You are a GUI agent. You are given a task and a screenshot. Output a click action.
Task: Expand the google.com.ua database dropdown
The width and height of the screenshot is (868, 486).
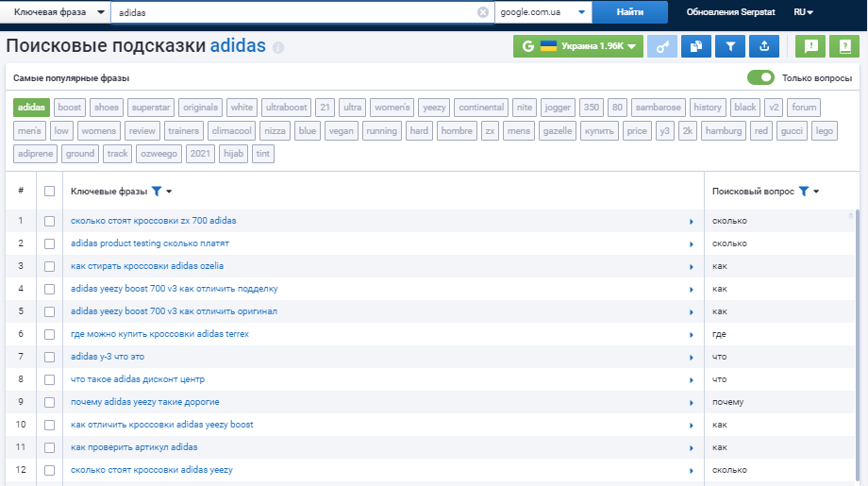coord(543,12)
